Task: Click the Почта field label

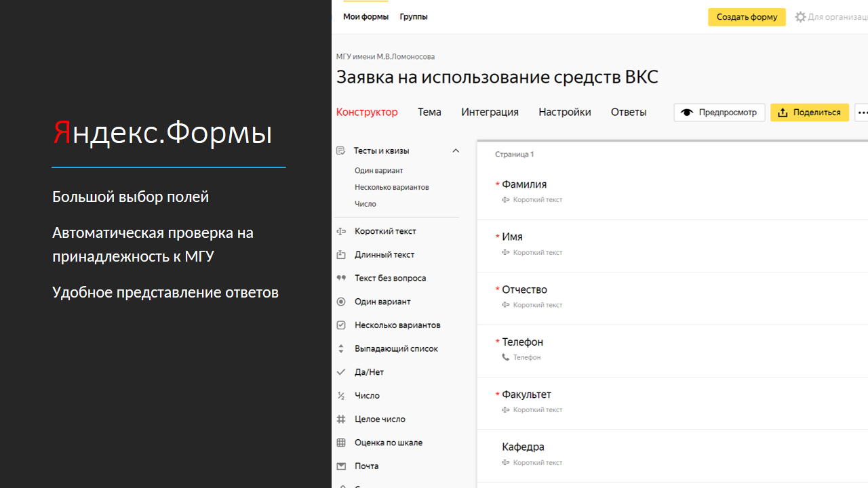Action: pyautogui.click(x=366, y=466)
